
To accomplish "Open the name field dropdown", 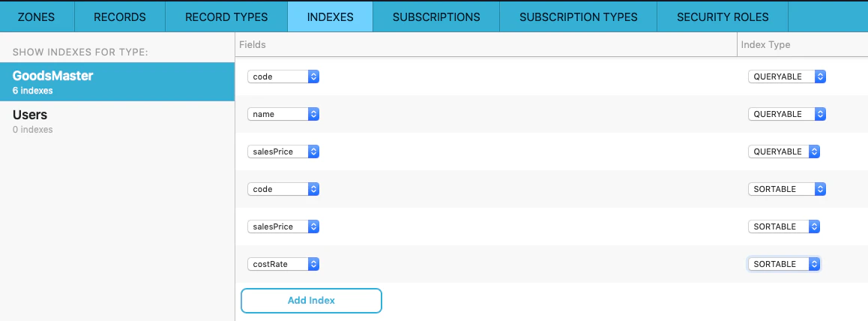I will pos(283,114).
